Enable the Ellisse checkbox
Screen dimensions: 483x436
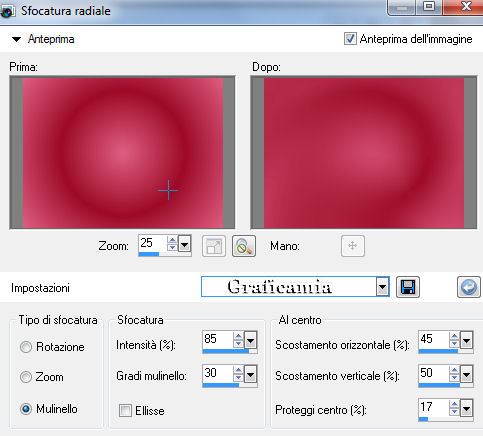click(x=125, y=410)
